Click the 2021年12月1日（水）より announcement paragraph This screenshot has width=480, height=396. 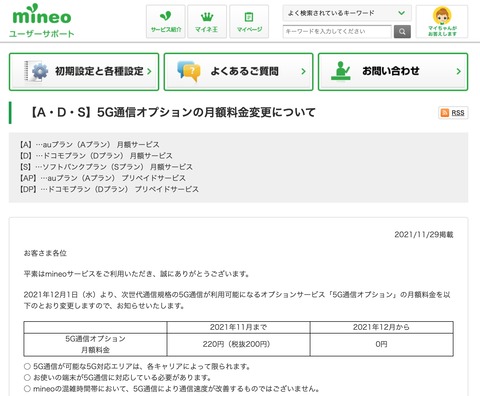click(237, 300)
